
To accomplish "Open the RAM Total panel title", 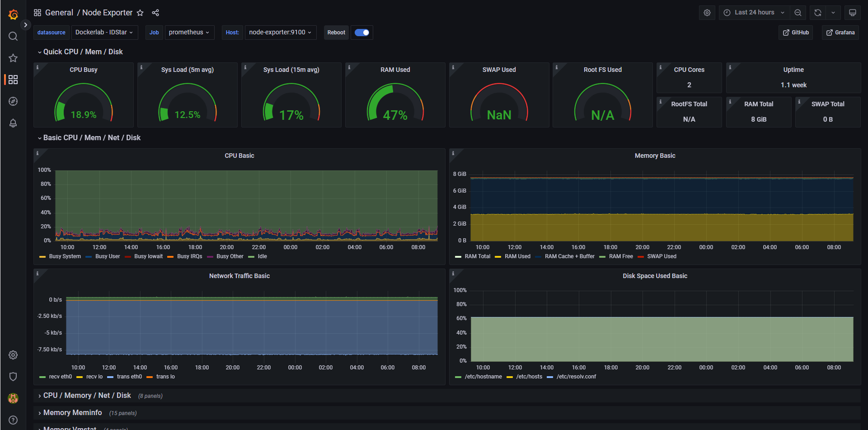I will click(759, 104).
